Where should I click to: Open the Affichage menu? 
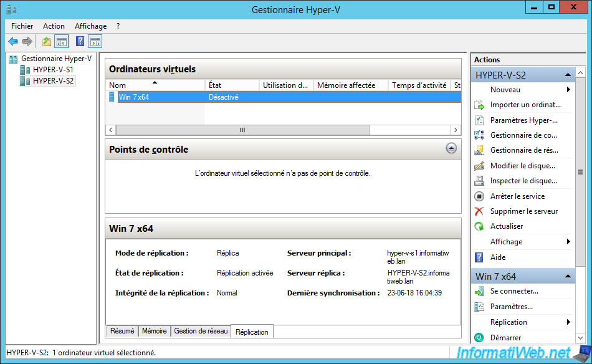[x=90, y=26]
